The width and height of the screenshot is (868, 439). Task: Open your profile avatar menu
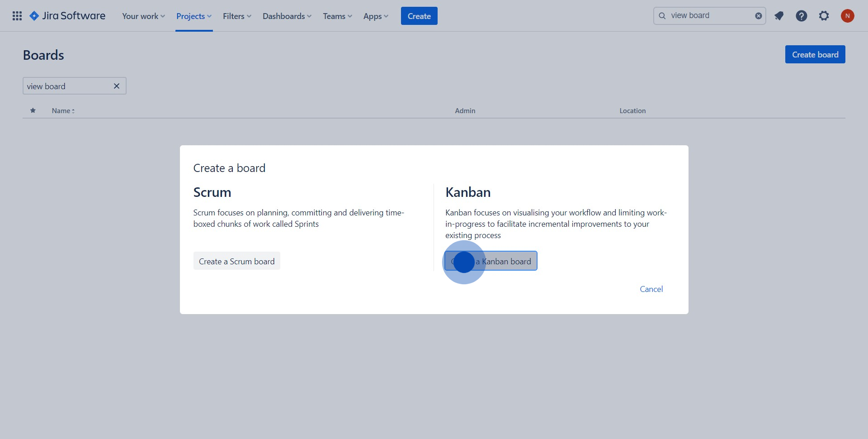pyautogui.click(x=848, y=15)
